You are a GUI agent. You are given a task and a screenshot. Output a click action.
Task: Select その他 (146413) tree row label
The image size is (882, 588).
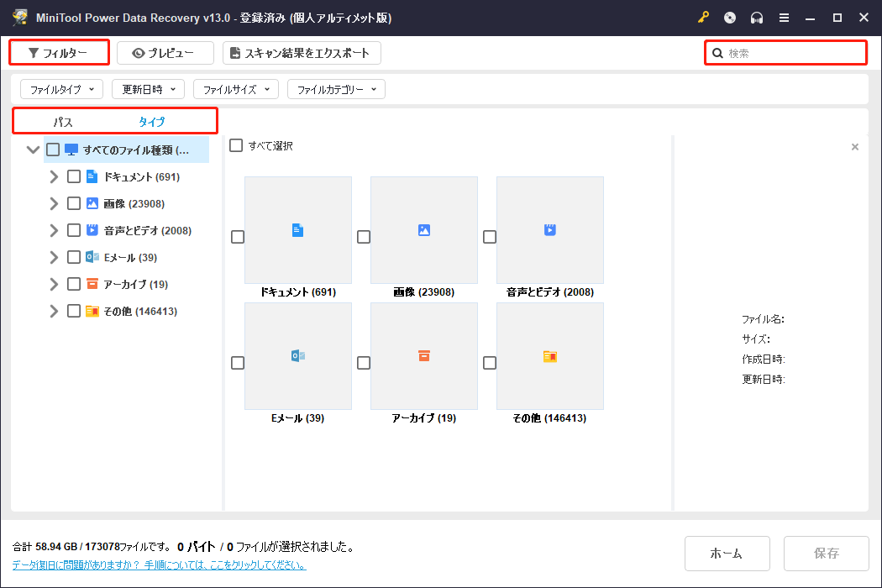(x=140, y=311)
